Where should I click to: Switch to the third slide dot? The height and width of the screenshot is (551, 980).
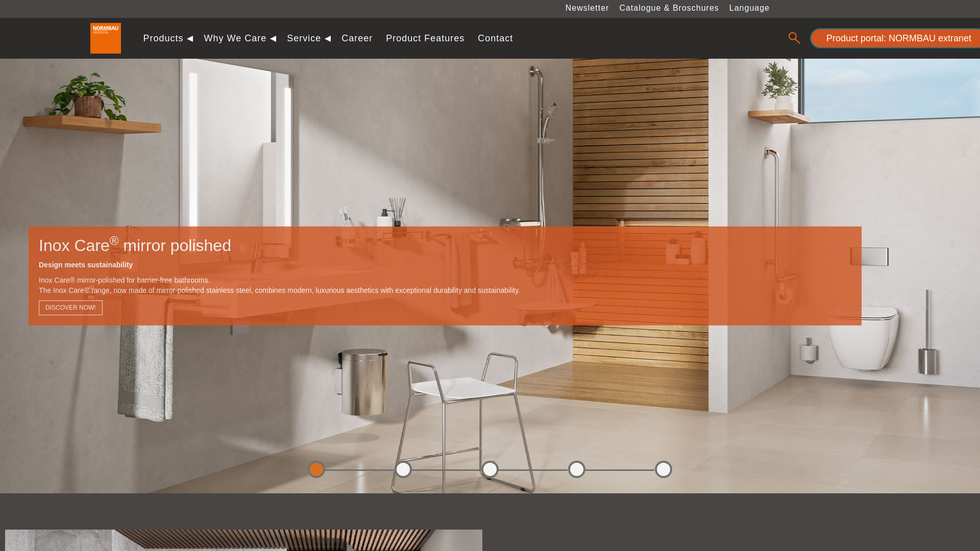point(490,469)
